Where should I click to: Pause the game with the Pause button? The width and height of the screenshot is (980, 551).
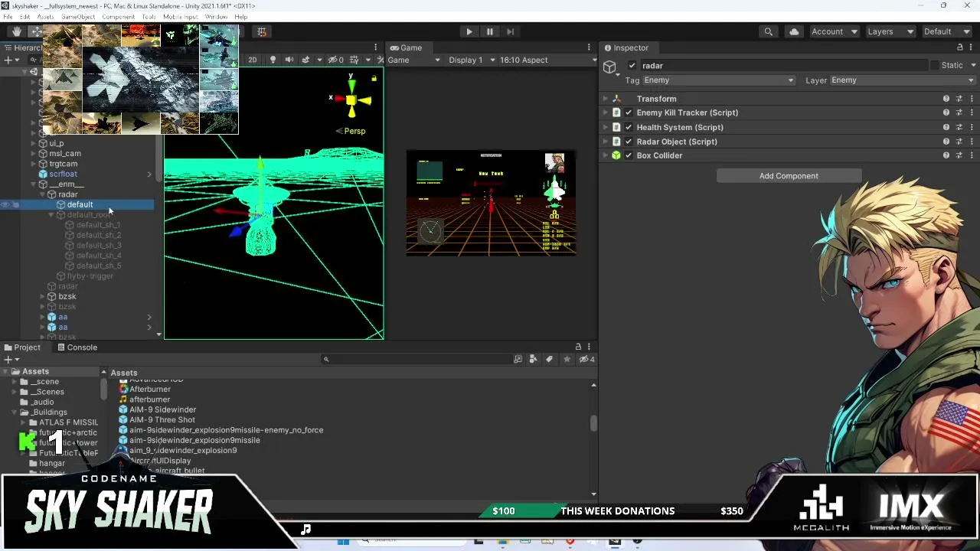point(490,31)
